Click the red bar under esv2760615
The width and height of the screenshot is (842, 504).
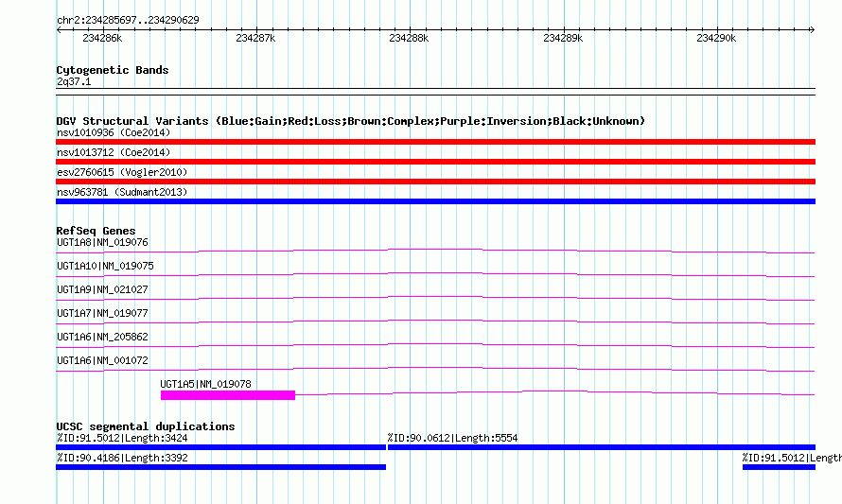click(x=435, y=182)
